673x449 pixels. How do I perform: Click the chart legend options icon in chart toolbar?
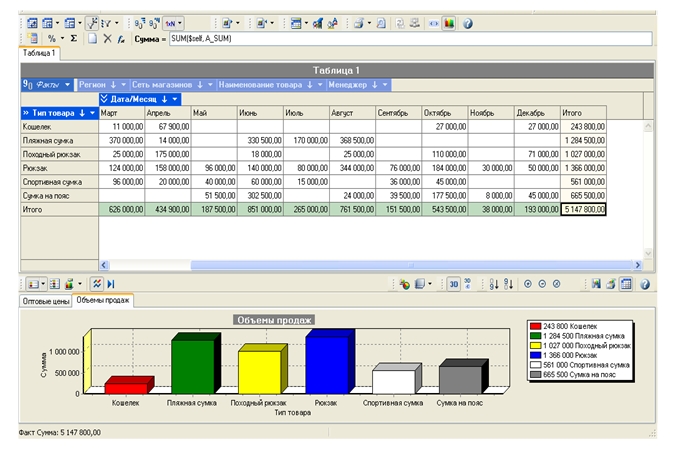pos(33,284)
